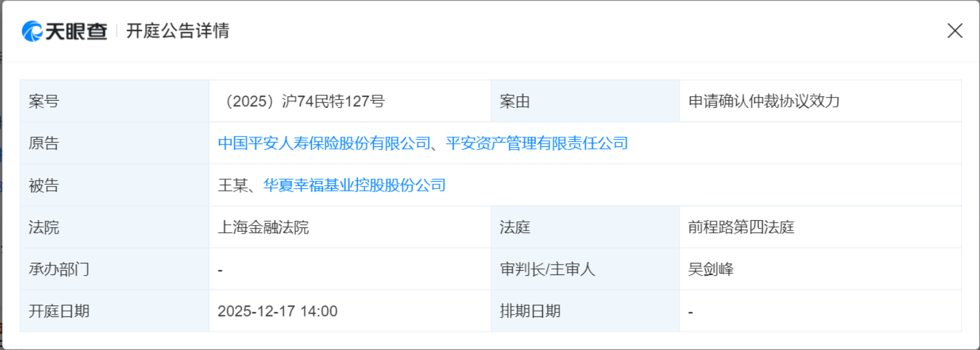This screenshot has height=350, width=980.
Task: Click the 审判长/主审人 field label
Action: [547, 270]
